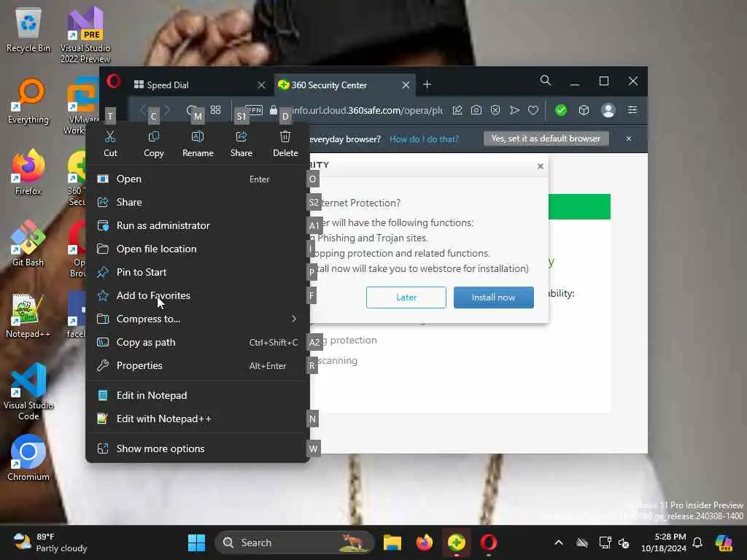747x560 pixels.
Task: Click Show more options
Action: 198,449
